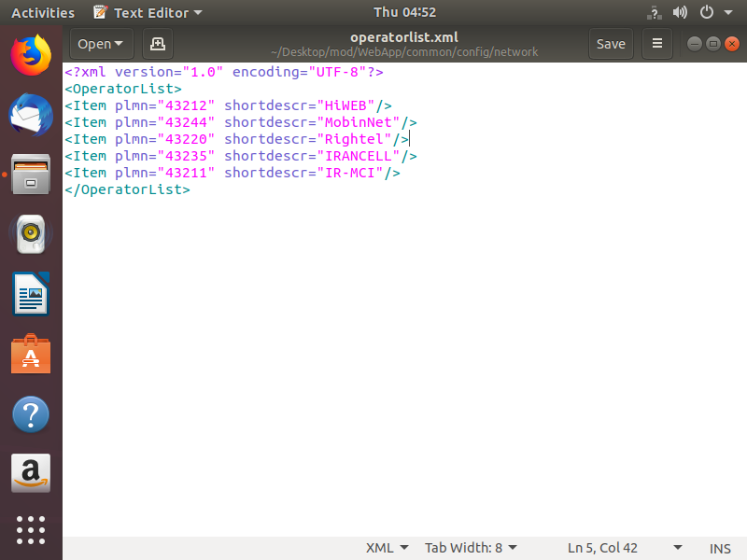Click the opening <OperatorList> tag

click(x=123, y=89)
